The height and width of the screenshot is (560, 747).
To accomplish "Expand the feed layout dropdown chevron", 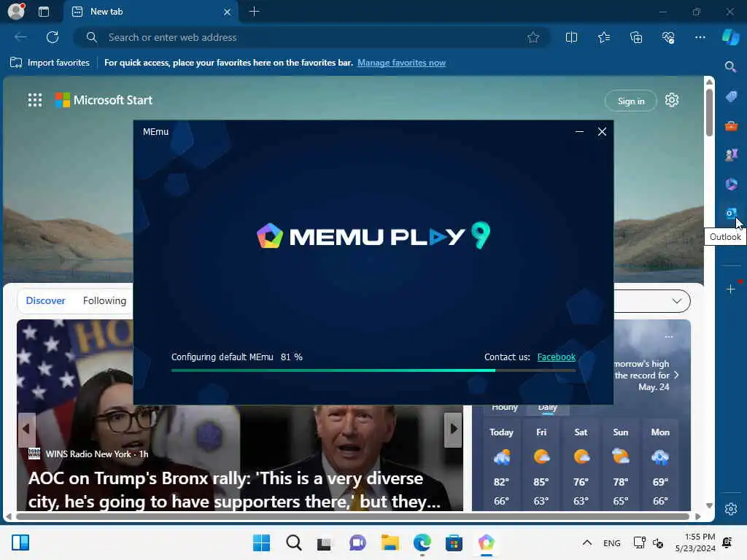I will coord(676,300).
